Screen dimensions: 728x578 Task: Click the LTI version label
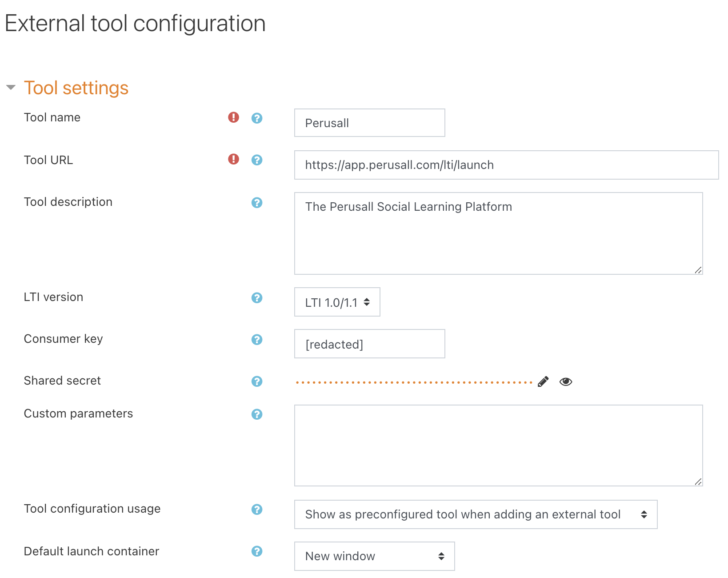(x=53, y=297)
